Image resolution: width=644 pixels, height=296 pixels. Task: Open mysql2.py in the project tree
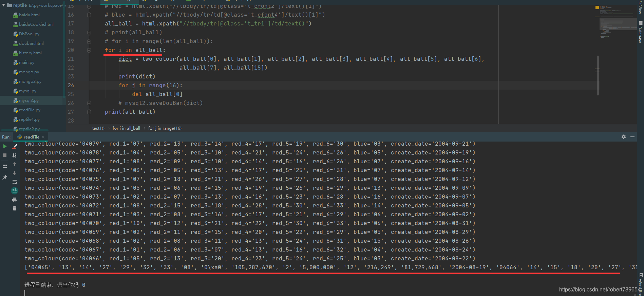point(29,100)
